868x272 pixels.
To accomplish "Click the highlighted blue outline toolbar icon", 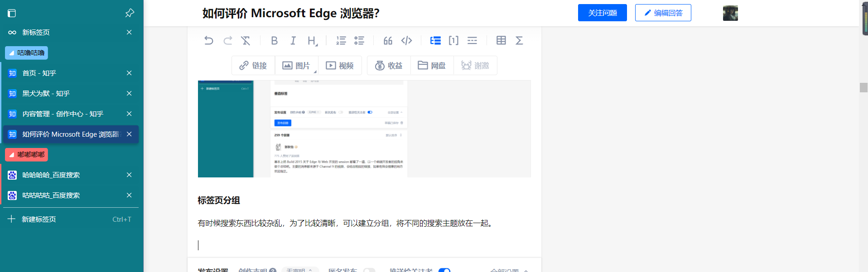I will [x=435, y=41].
